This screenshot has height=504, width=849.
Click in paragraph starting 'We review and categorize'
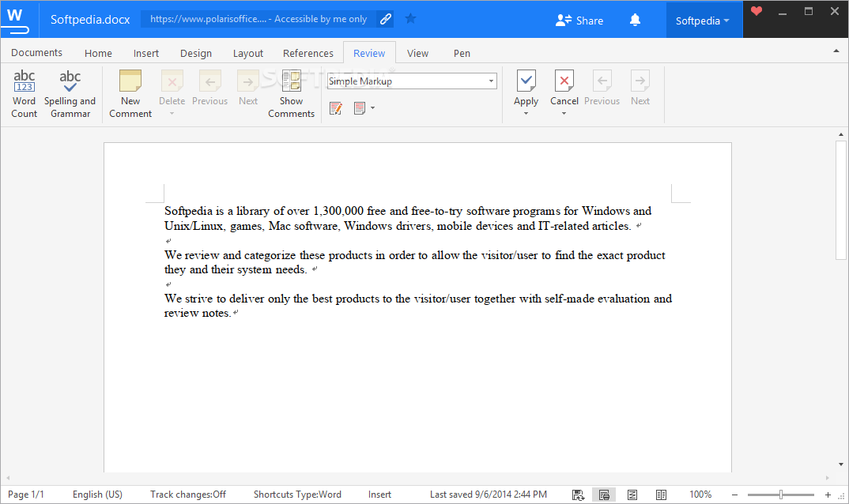[x=415, y=262]
